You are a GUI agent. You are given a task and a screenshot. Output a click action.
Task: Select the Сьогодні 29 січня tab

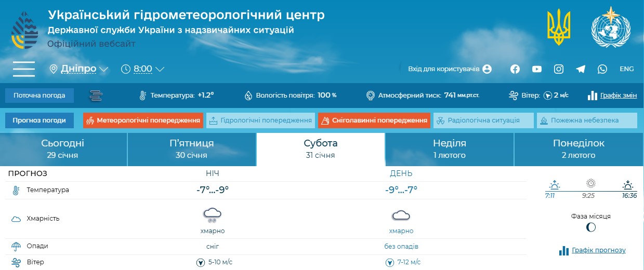click(x=63, y=149)
